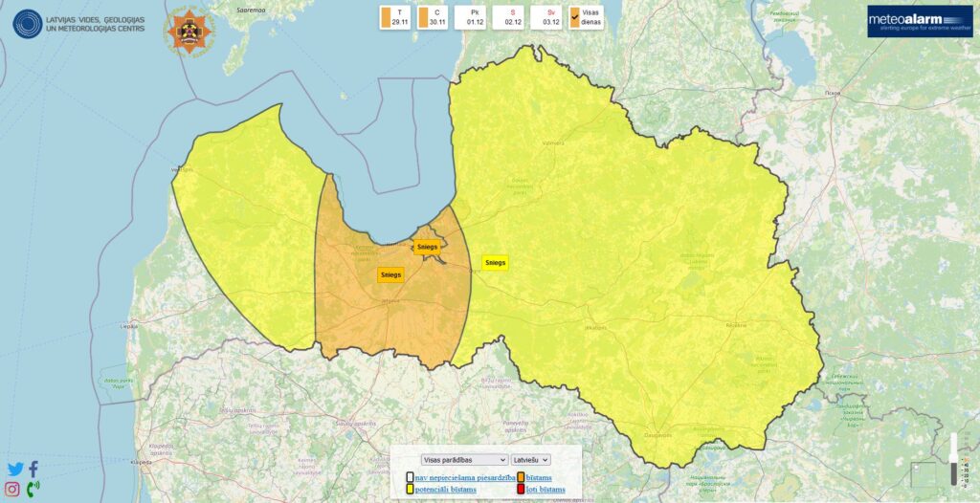Screen dimensions: 980x503
Task: Select the C 30.11 day tab
Action: click(x=432, y=17)
